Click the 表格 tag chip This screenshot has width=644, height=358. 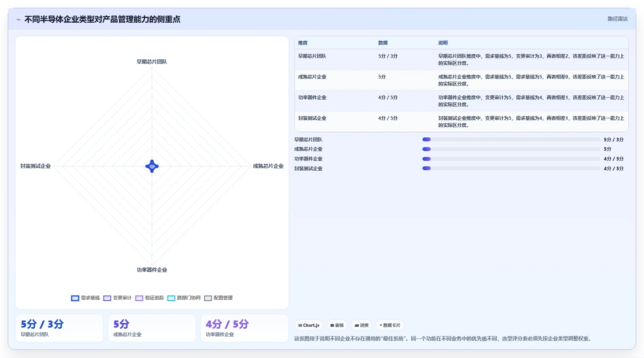[337, 325]
